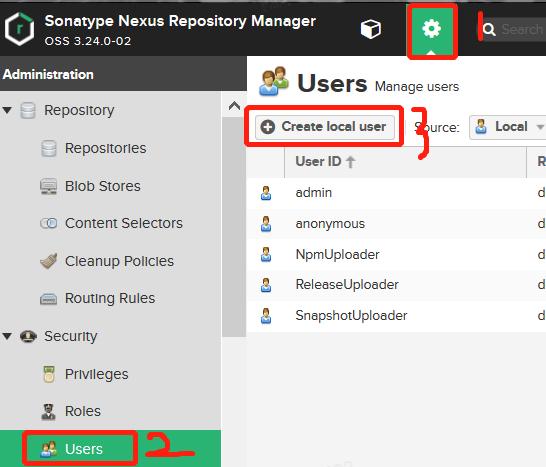Collapse the Security tree section
This screenshot has width=546, height=467.
(x=7, y=336)
